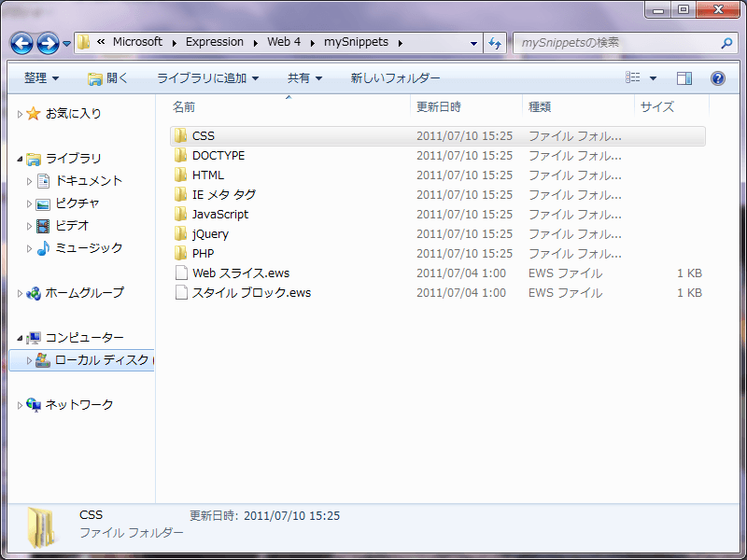The image size is (747, 560).
Task: Click 新しいフォルダー to create a folder
Action: pos(395,78)
